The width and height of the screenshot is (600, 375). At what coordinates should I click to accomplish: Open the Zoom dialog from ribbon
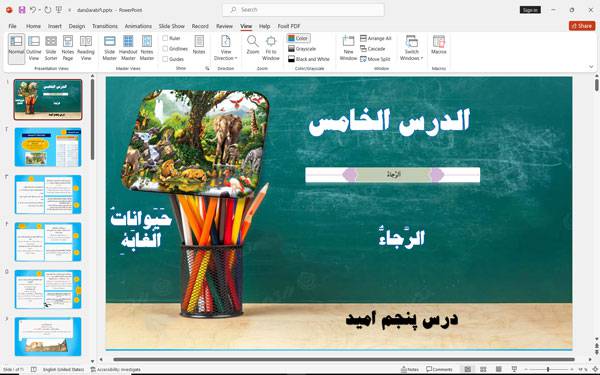(x=253, y=45)
